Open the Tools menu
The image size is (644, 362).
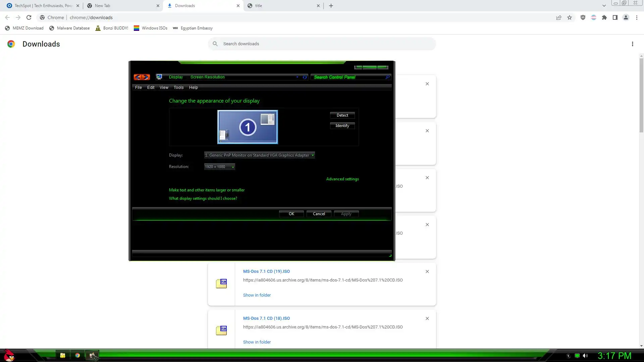(178, 87)
